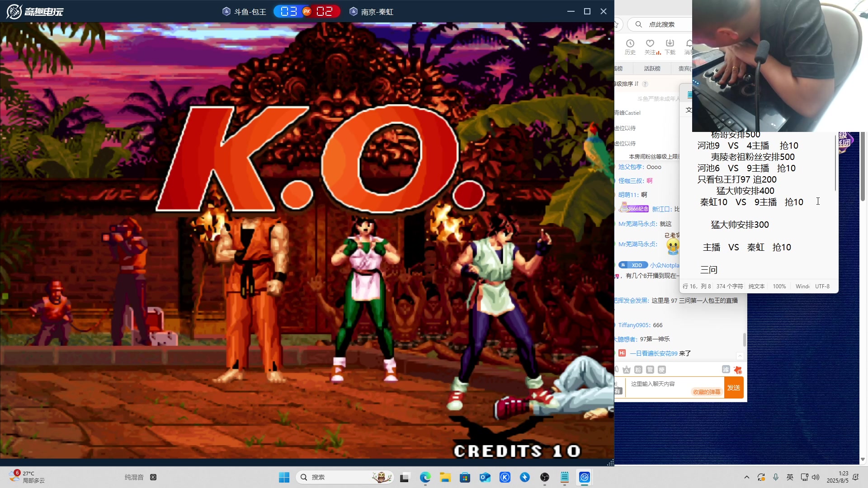Open the 奇趣电竞 app taskbar icon
Screen dimensions: 868x488
585,477
